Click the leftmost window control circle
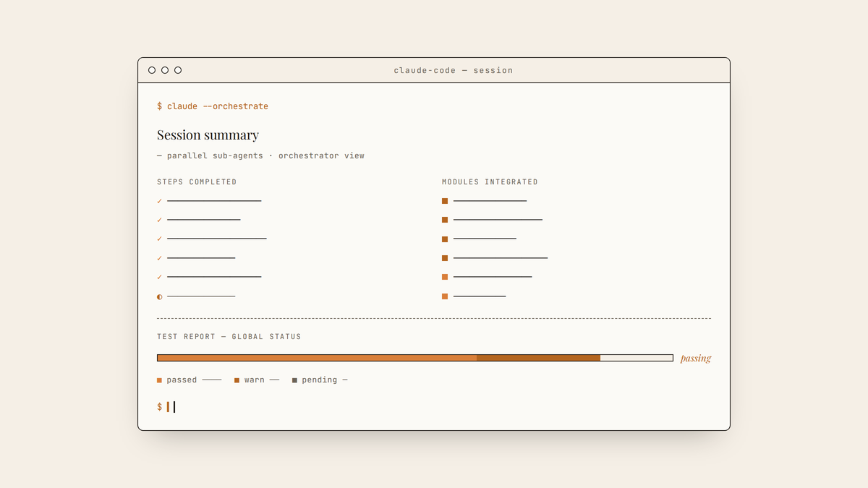The image size is (868, 488). [152, 70]
